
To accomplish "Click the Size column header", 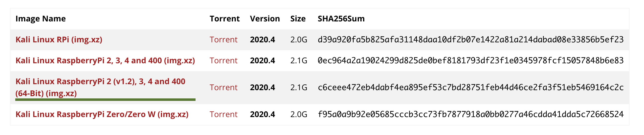I will click(298, 19).
